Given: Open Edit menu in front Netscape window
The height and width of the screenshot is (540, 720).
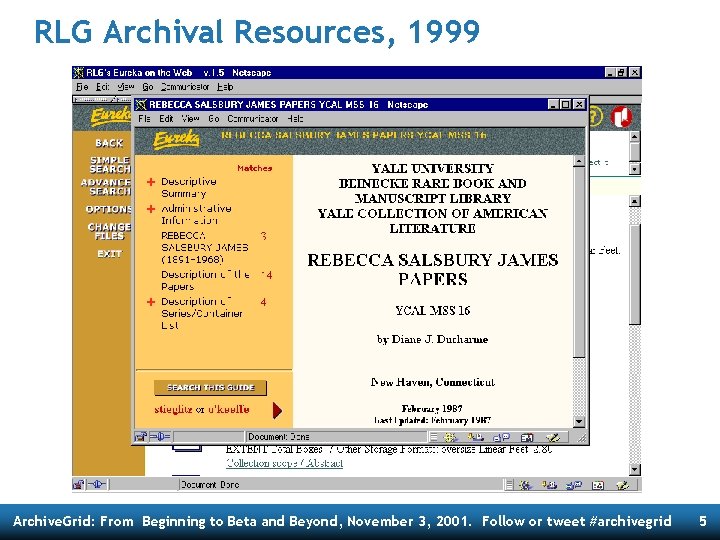Looking at the screenshot, I should 166,118.
